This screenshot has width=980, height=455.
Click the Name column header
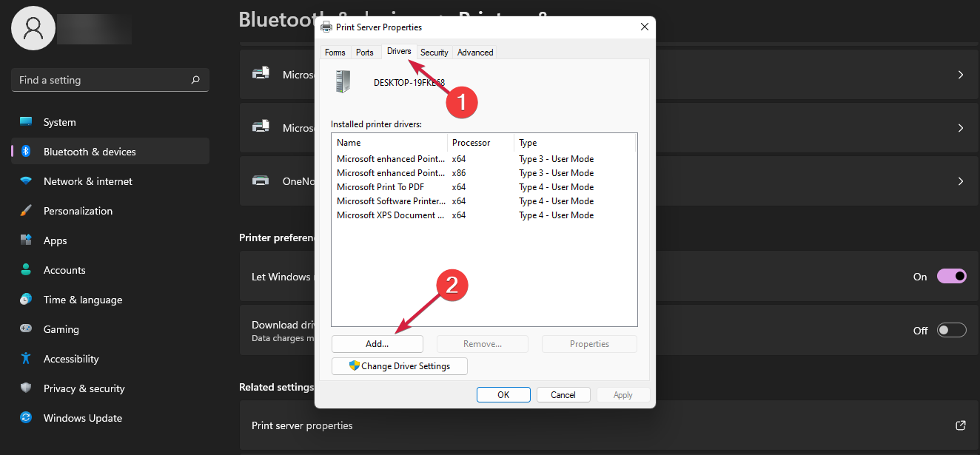(389, 143)
